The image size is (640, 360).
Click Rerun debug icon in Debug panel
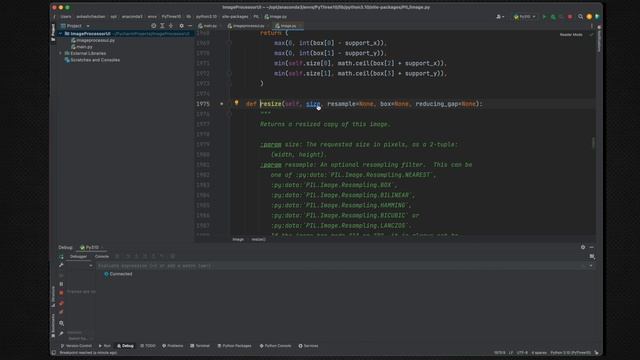click(61, 257)
